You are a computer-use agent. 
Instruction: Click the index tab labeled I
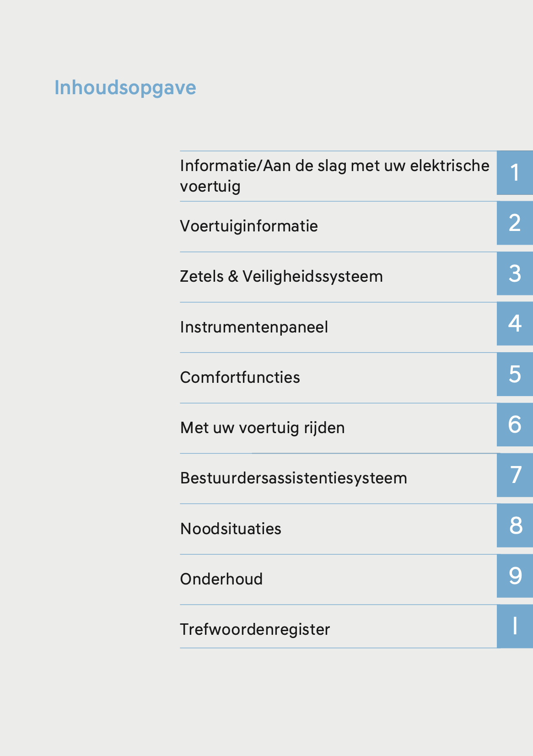515,626
